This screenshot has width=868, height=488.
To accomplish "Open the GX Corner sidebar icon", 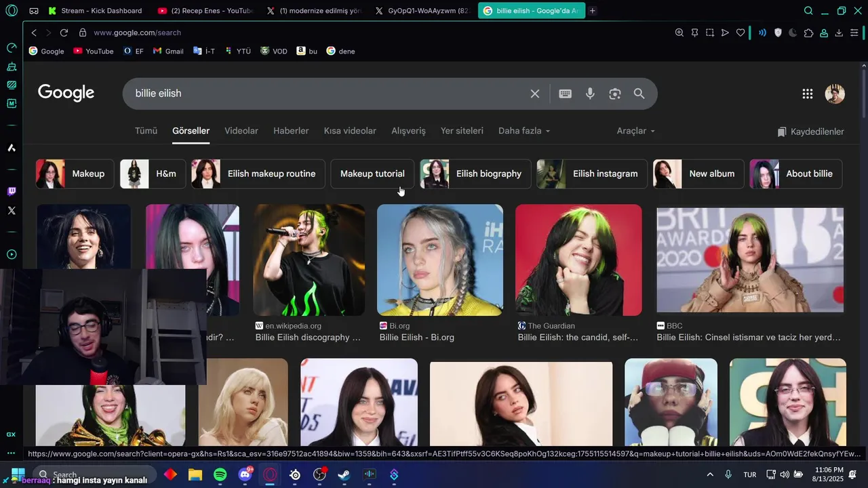I will click(12, 434).
